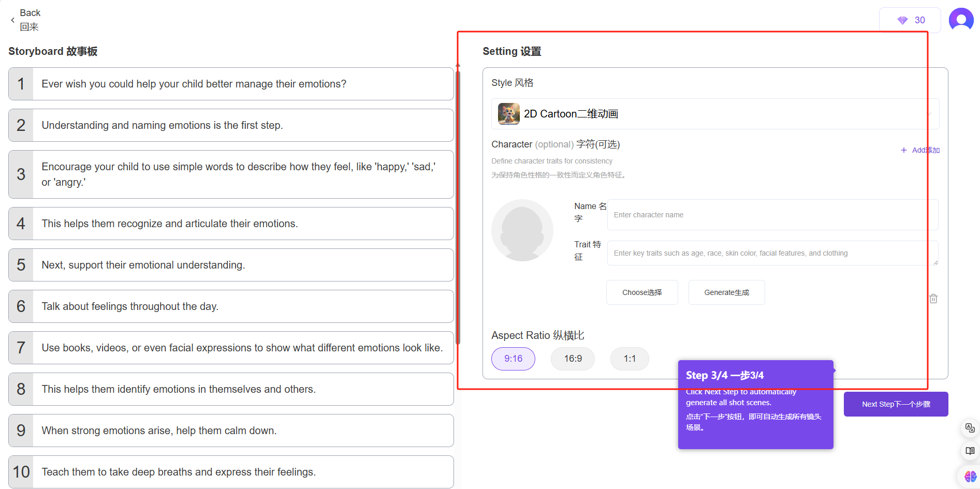980x489 pixels.
Task: Select storyboard line 'Ever wish you could help'
Action: tap(231, 84)
